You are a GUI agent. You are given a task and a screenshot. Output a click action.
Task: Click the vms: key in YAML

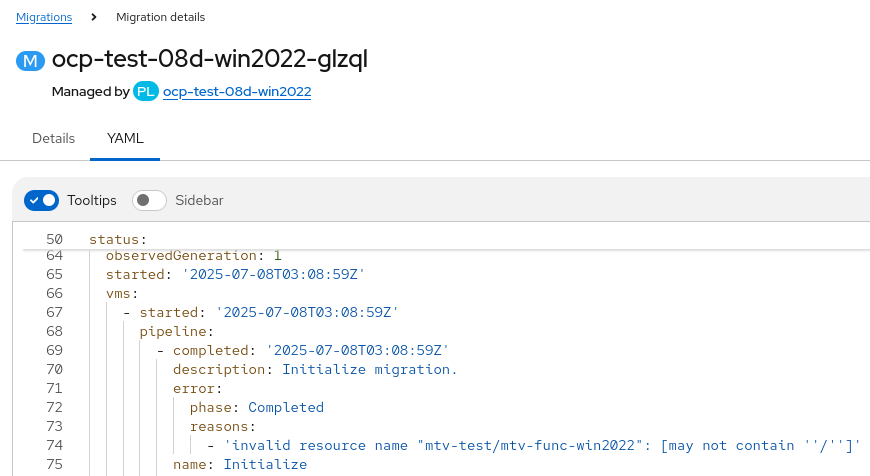[122, 293]
